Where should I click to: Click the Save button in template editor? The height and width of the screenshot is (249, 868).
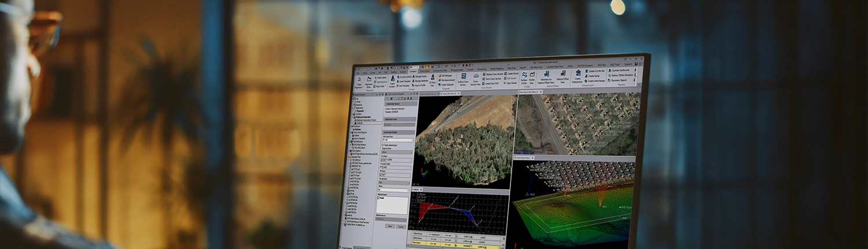tap(390, 226)
